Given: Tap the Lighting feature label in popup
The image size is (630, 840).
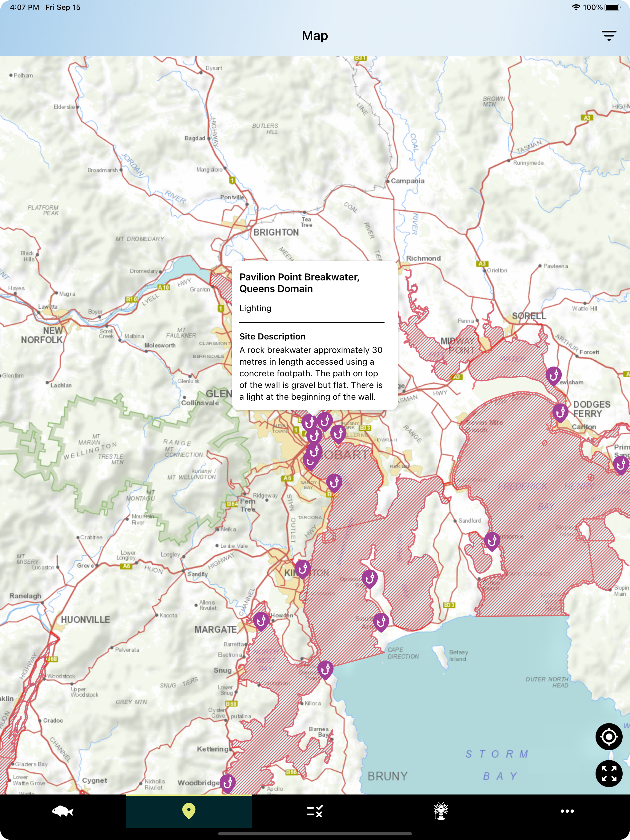Looking at the screenshot, I should (x=255, y=308).
